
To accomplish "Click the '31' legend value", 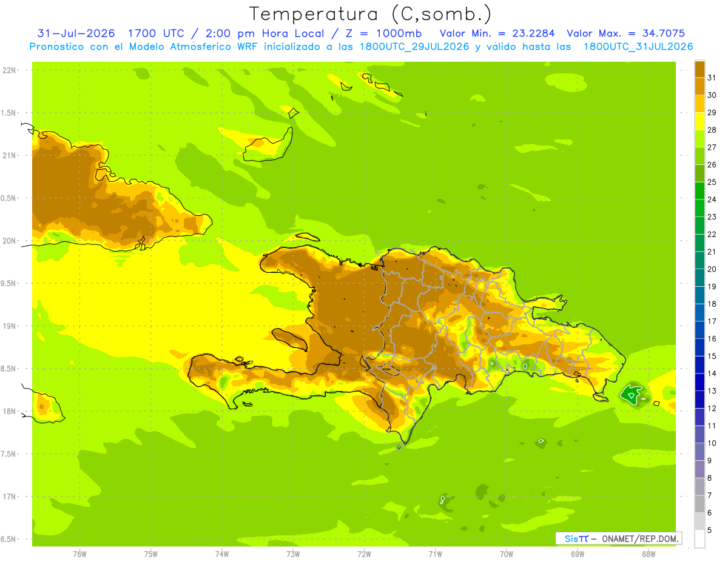I will (x=712, y=78).
